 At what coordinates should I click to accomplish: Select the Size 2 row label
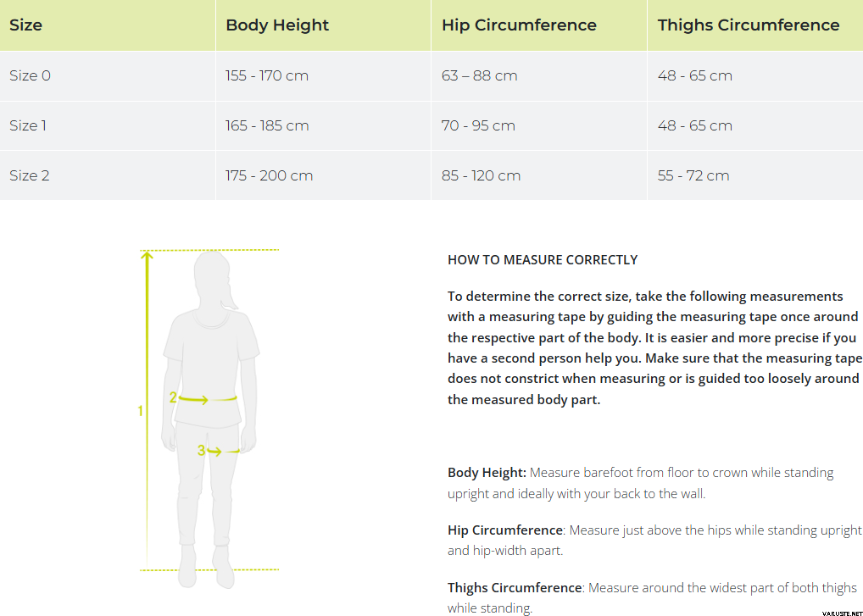[30, 175]
